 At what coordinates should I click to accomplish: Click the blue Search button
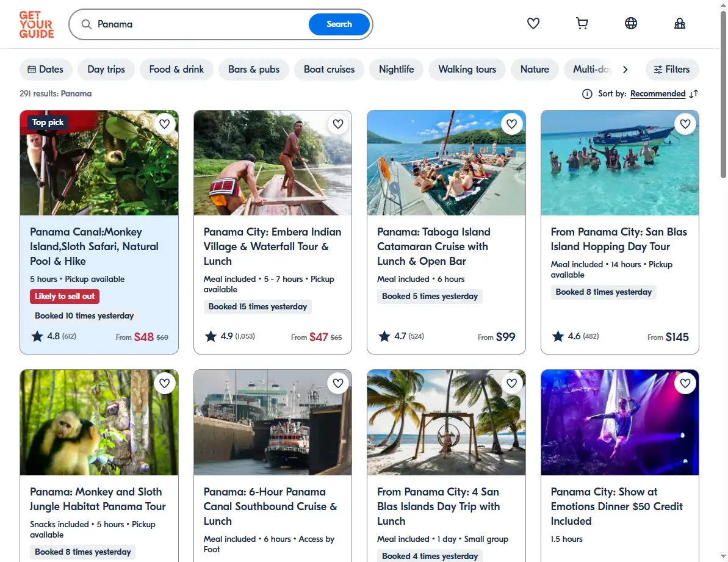point(339,24)
